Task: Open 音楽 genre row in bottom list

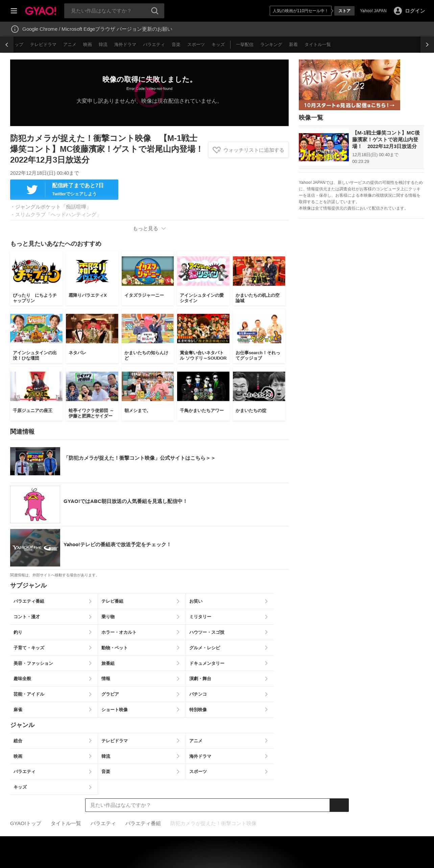Action: click(x=142, y=772)
